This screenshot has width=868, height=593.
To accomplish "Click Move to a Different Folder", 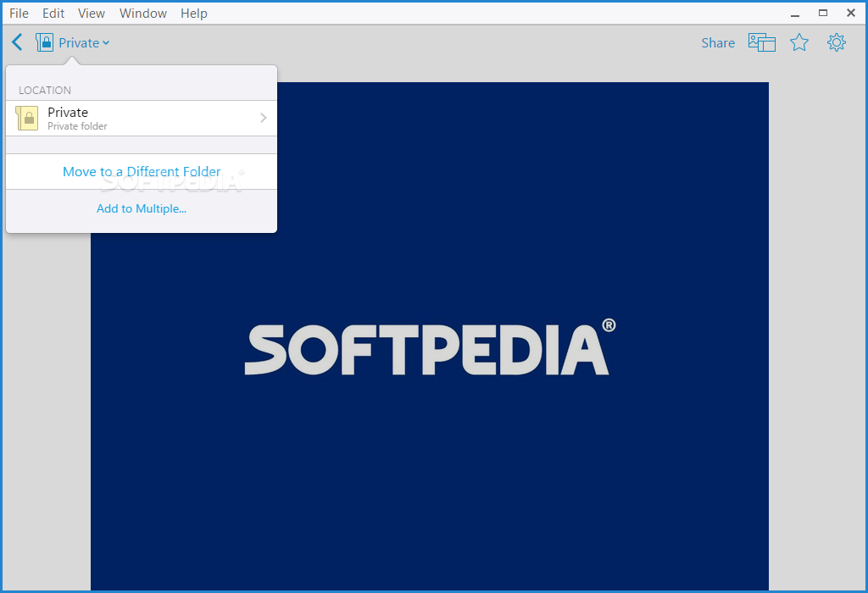I will point(142,171).
